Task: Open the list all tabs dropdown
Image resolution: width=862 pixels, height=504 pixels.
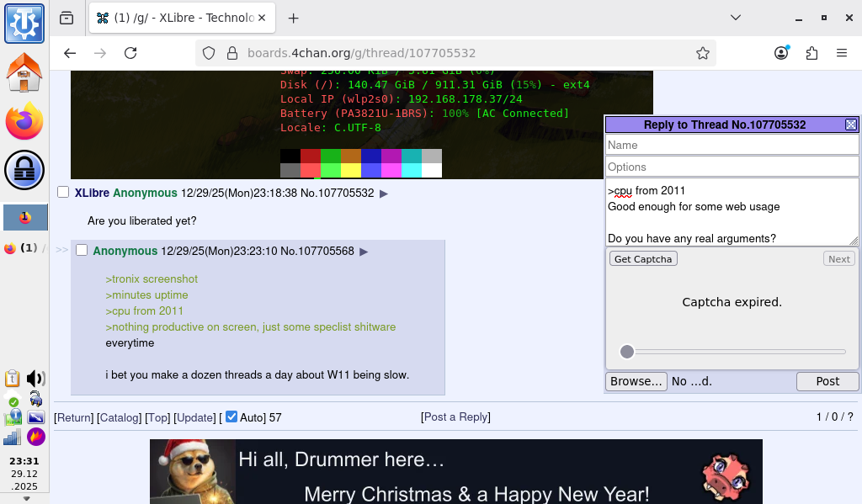Action: [x=736, y=18]
